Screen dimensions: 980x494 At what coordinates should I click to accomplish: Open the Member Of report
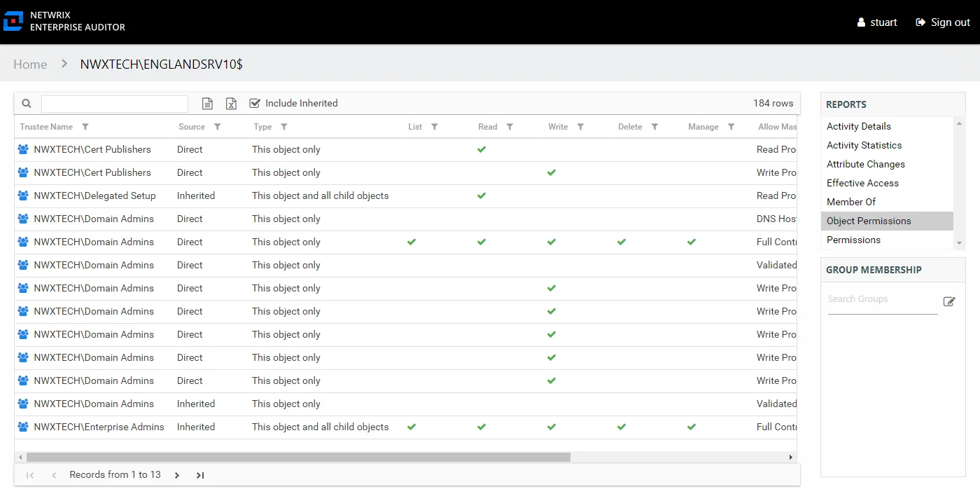(x=851, y=202)
